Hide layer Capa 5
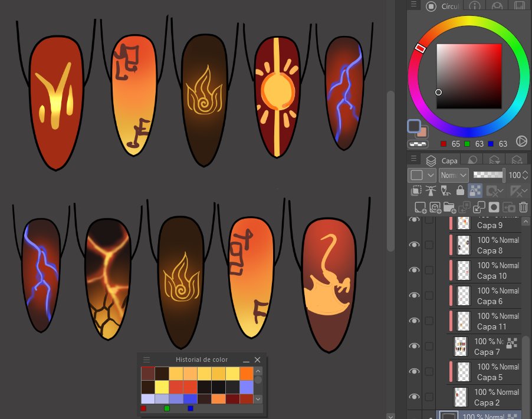The height and width of the screenshot is (419, 532). pyautogui.click(x=414, y=371)
